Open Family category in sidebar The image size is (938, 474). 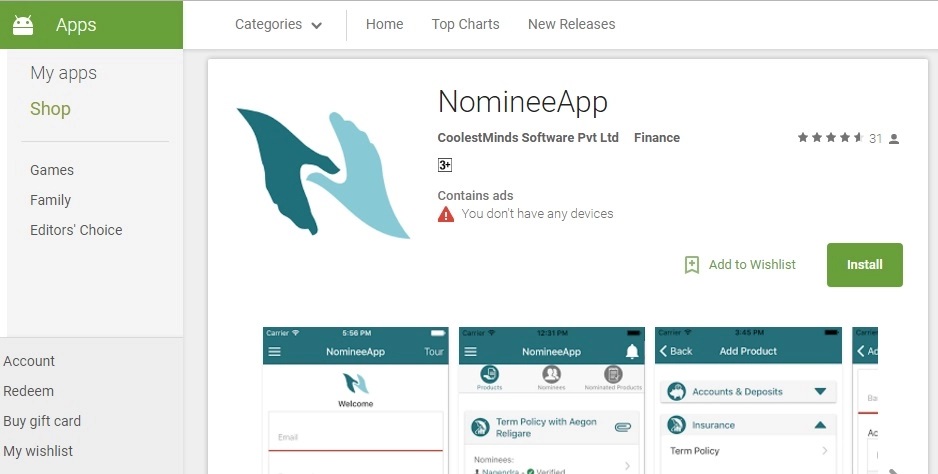pyautogui.click(x=50, y=200)
